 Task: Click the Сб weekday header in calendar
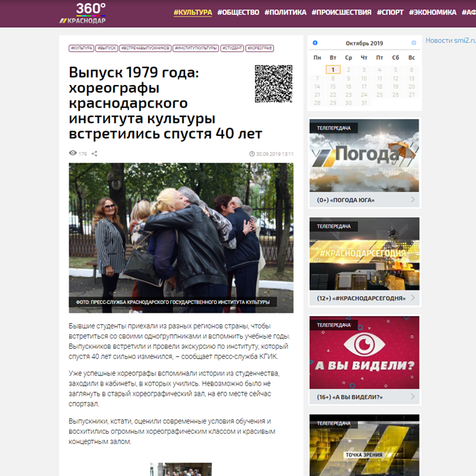[396, 58]
